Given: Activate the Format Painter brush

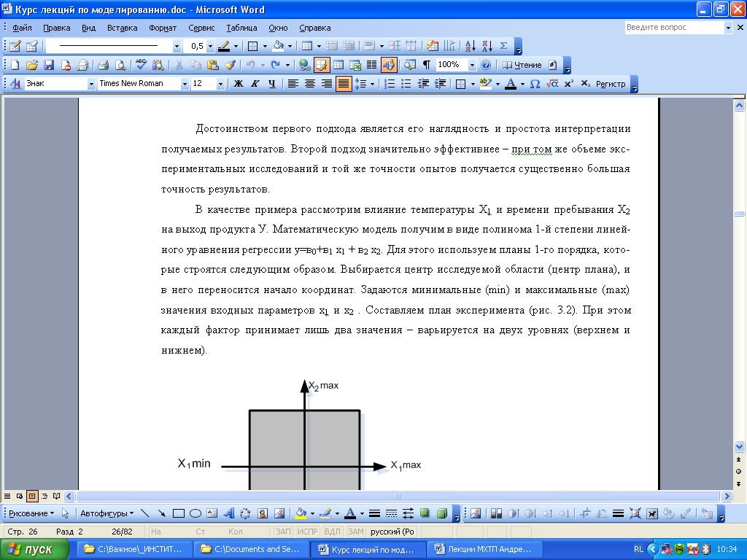Looking at the screenshot, I should click(x=230, y=65).
